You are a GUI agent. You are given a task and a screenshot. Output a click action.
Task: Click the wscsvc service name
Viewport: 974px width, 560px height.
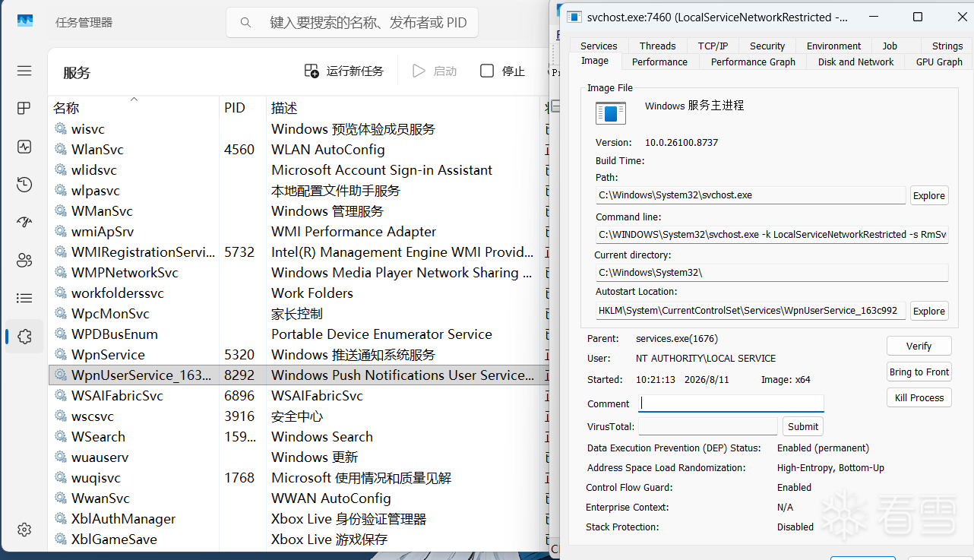pyautogui.click(x=93, y=416)
